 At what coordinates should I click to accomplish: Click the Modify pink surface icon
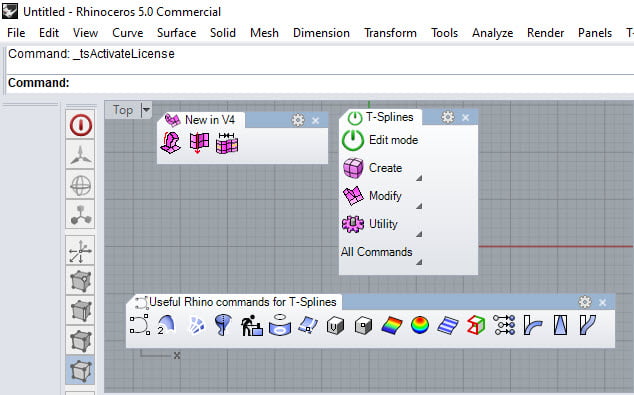point(353,196)
